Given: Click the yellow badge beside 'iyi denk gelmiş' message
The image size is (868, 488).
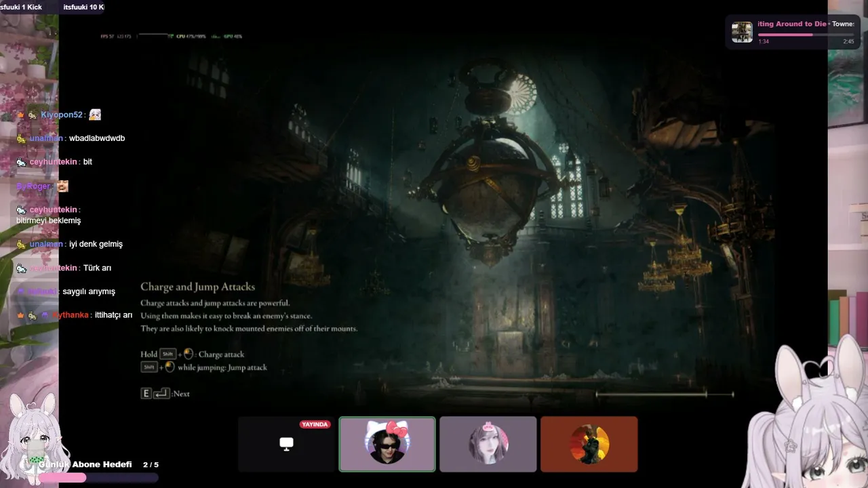Looking at the screenshot, I should coord(21,244).
